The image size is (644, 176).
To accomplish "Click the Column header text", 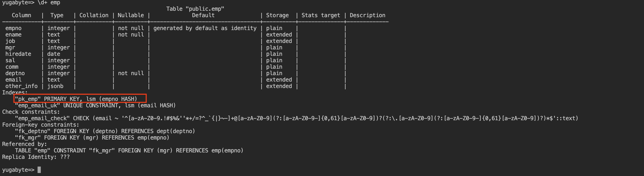I will coord(21,15).
